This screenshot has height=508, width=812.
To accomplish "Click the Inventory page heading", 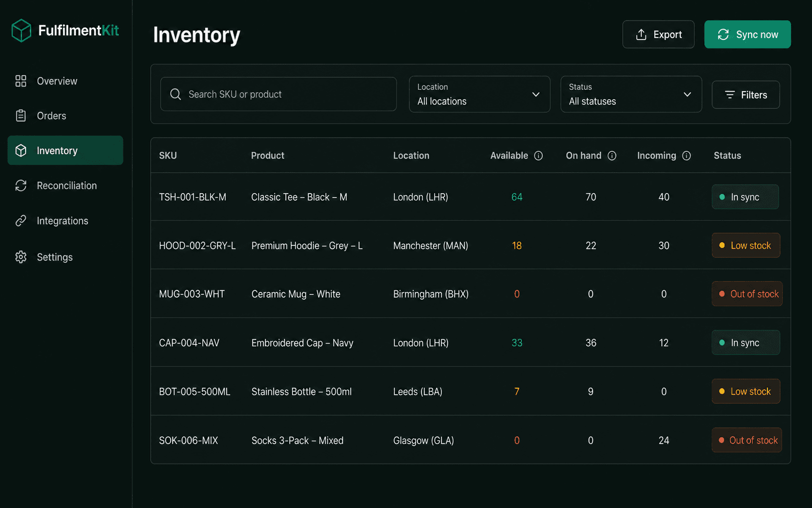I will coord(197,35).
